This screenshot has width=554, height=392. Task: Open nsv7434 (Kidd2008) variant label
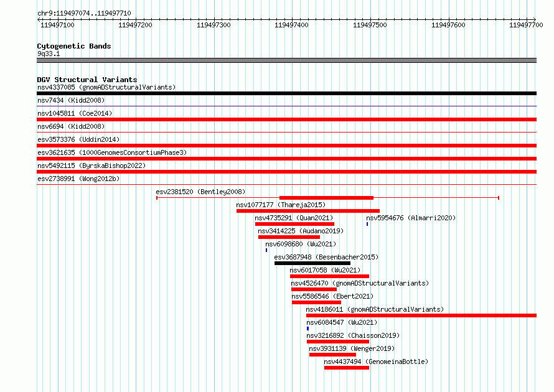(71, 100)
